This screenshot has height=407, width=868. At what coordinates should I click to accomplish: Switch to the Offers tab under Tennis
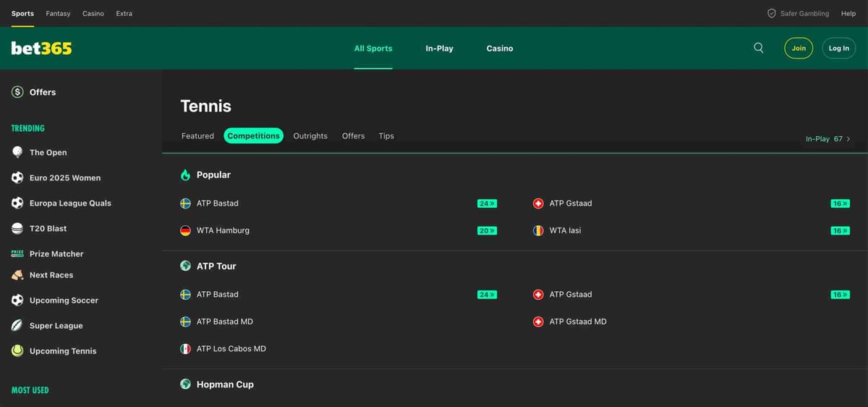coord(353,135)
